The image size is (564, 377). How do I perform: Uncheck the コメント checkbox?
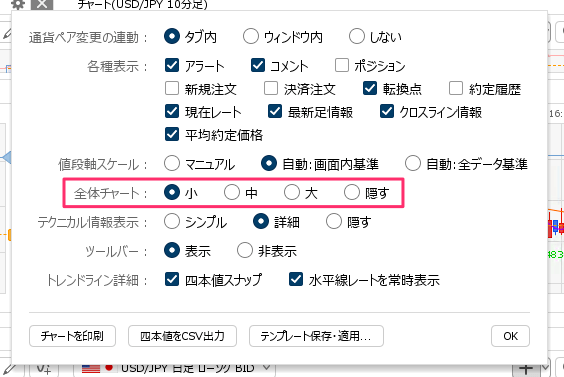(258, 65)
